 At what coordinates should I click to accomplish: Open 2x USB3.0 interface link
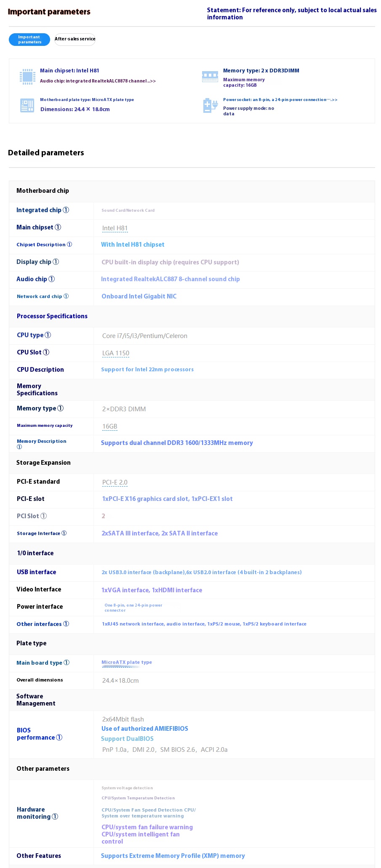[202, 572]
